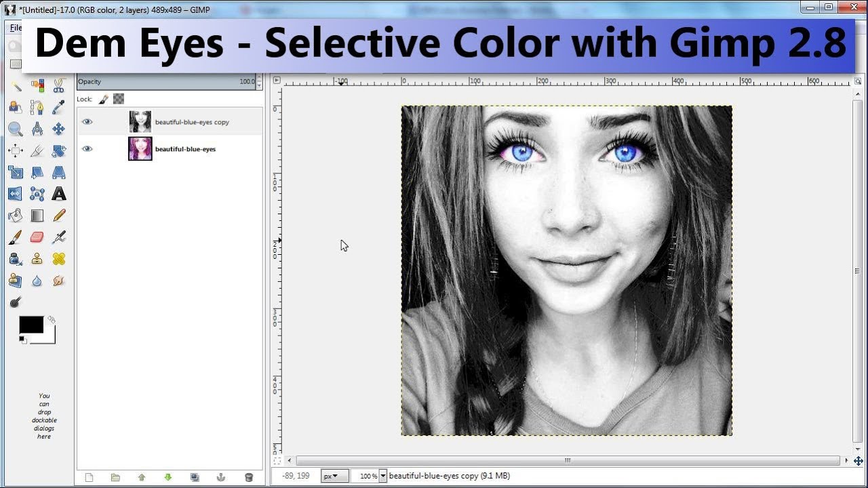The image size is (868, 488).
Task: Create a new layer
Action: (89, 477)
